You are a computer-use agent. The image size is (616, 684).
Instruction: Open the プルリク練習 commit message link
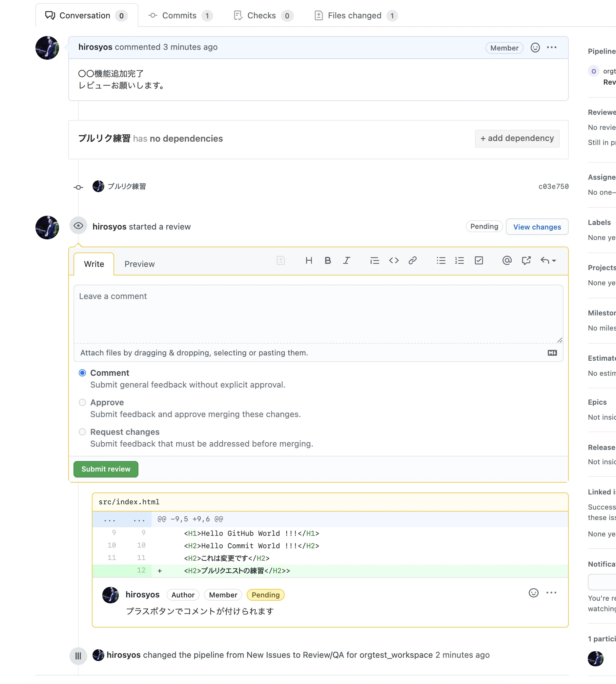click(127, 186)
